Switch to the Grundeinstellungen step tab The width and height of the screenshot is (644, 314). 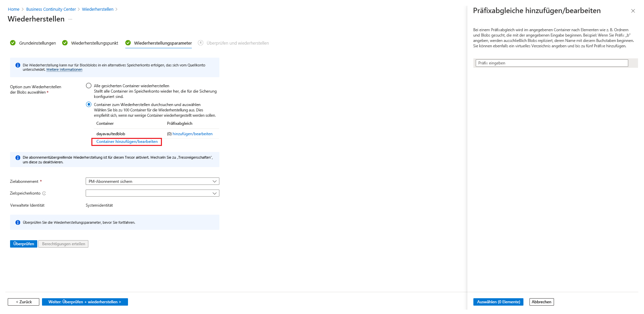tap(37, 43)
